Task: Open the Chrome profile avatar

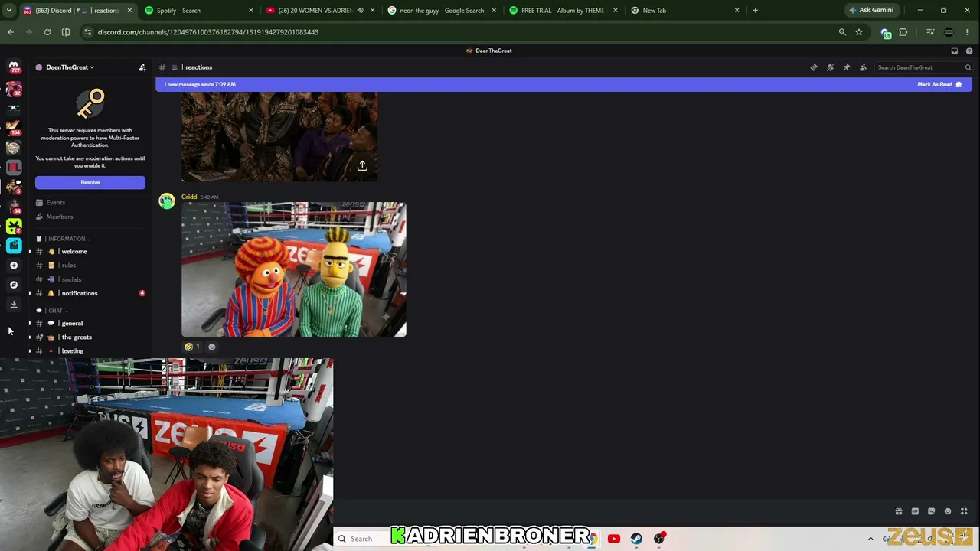Action: coord(949,32)
